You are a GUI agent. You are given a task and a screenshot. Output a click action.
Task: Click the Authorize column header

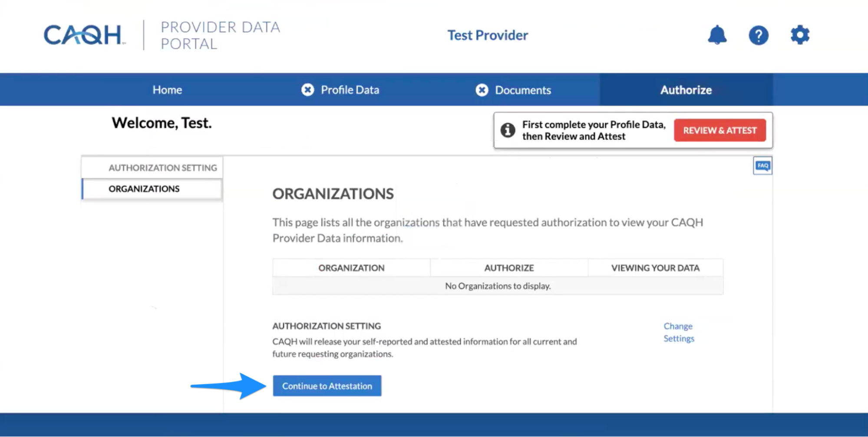click(x=509, y=268)
